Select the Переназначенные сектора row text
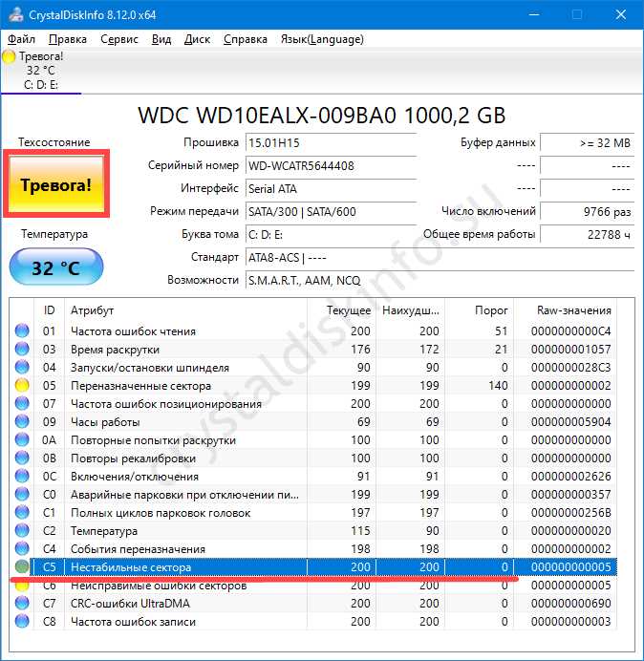The width and height of the screenshot is (644, 661). coord(140,385)
